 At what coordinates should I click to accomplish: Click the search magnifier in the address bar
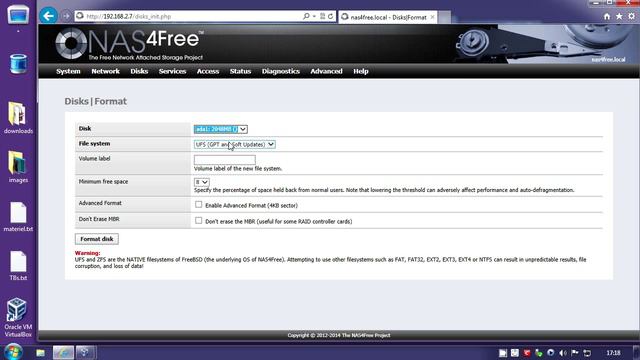[x=306, y=16]
